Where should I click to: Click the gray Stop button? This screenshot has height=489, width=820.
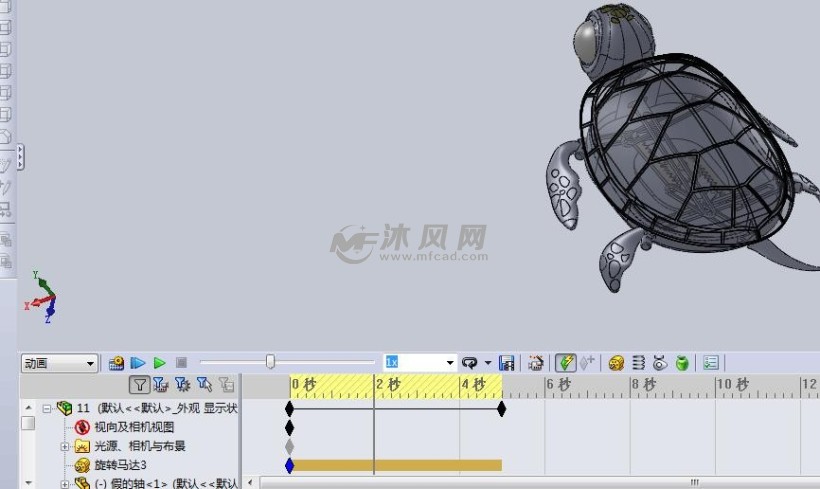pos(181,362)
